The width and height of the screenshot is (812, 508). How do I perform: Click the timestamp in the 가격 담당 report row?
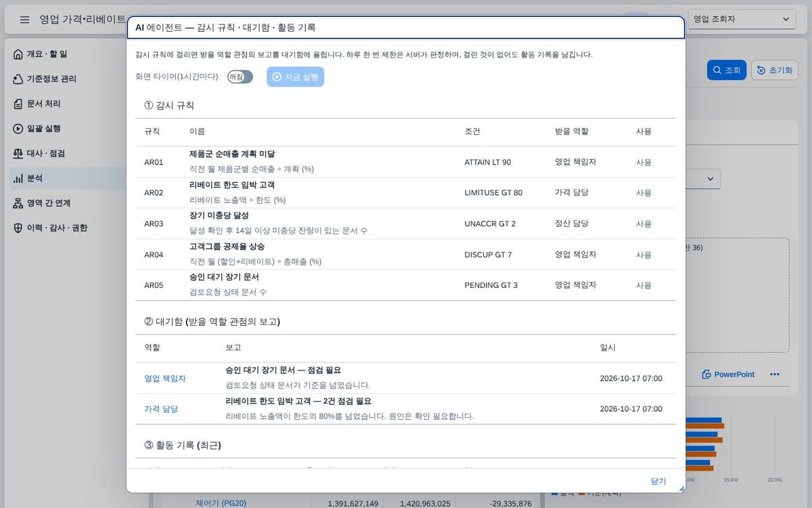coord(631,409)
